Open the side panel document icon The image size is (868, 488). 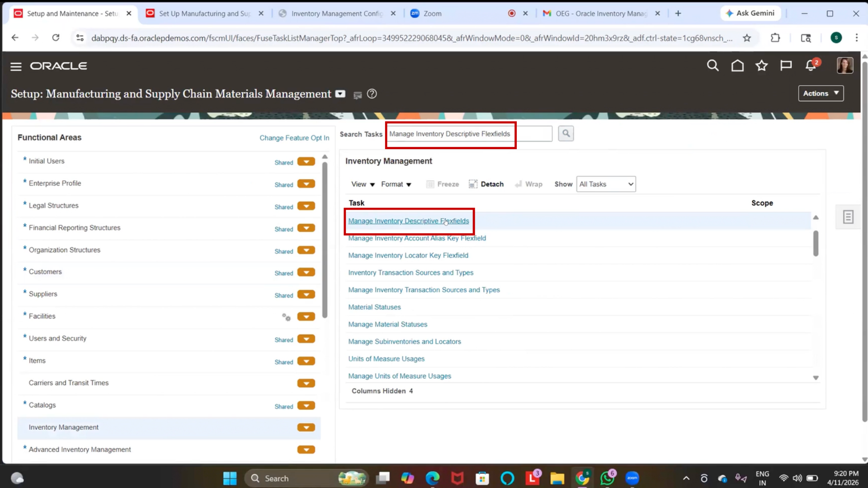[x=848, y=217]
